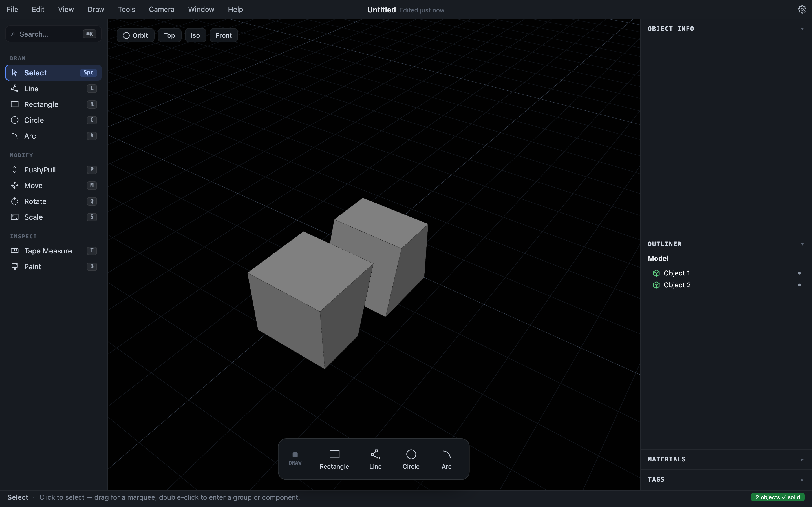Image resolution: width=812 pixels, height=507 pixels.
Task: Toggle the Orbit camera mode
Action: click(x=136, y=35)
